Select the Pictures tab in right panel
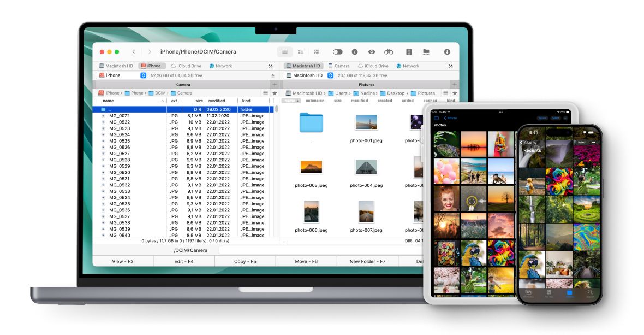 click(x=366, y=85)
